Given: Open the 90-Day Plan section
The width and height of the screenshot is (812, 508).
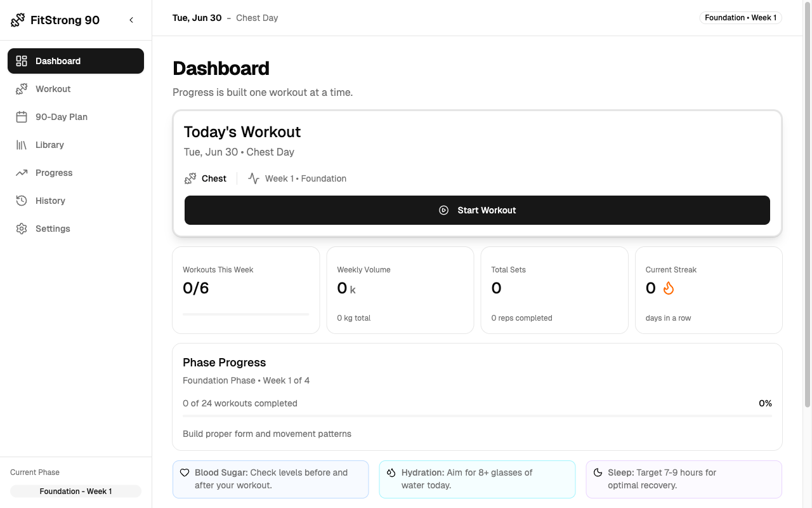Looking at the screenshot, I should [75, 117].
